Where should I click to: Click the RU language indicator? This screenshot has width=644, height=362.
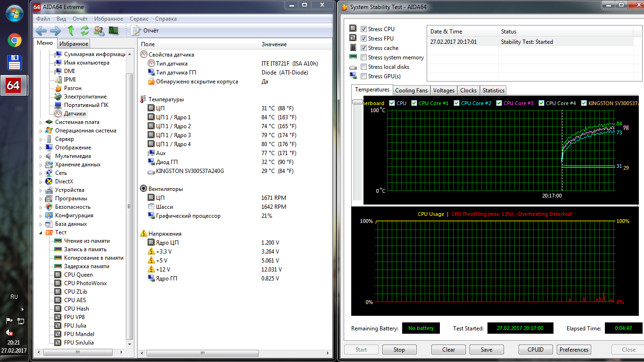point(14,297)
